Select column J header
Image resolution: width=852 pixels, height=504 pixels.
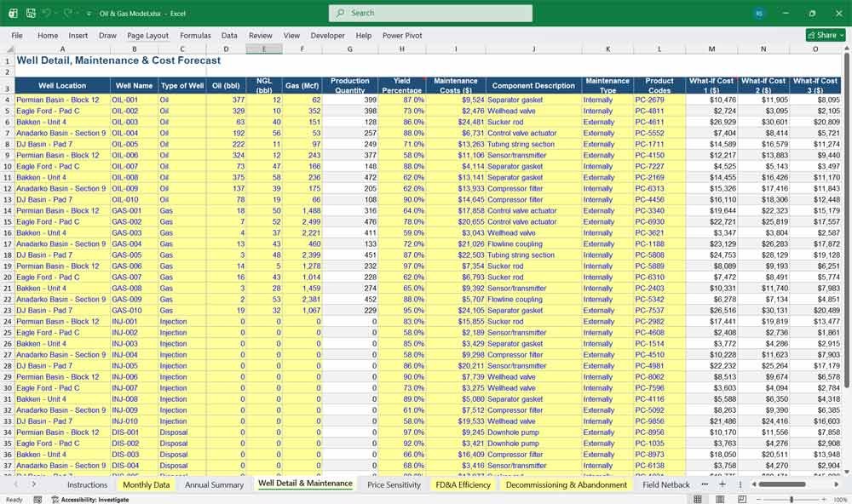[533, 49]
